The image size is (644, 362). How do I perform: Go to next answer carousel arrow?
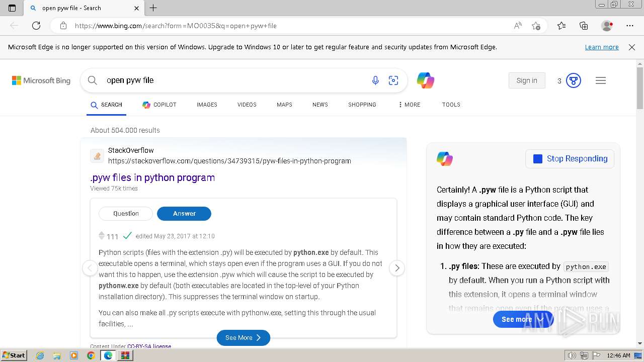(x=397, y=268)
